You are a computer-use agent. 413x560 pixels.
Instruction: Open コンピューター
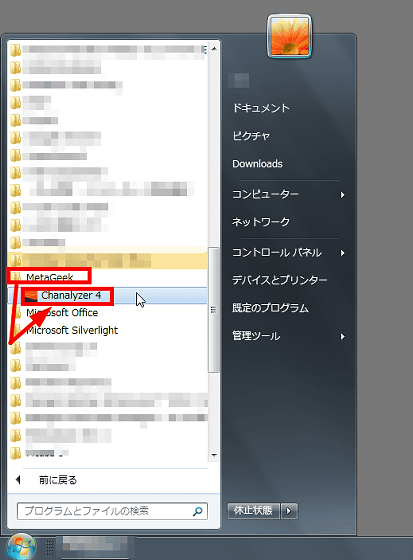click(265, 194)
